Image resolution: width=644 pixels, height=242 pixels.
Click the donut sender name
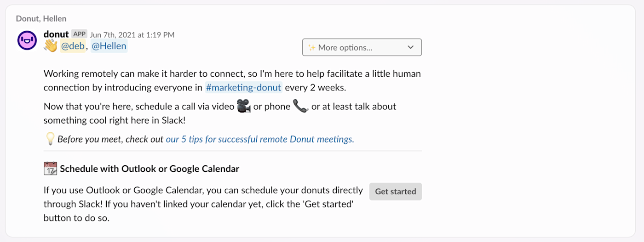[x=56, y=34]
